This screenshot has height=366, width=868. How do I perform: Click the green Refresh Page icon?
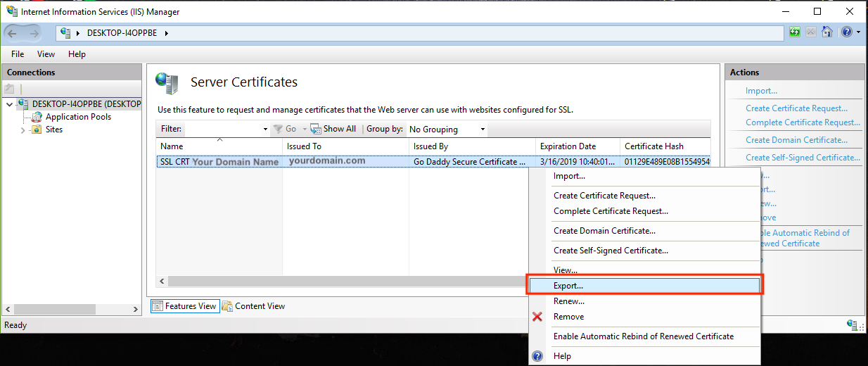pyautogui.click(x=795, y=32)
